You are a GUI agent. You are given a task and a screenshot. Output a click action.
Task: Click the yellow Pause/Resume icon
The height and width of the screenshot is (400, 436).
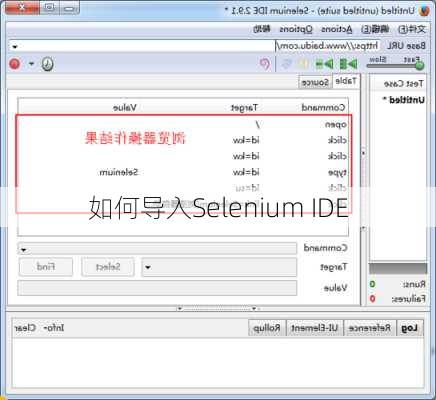(304, 64)
